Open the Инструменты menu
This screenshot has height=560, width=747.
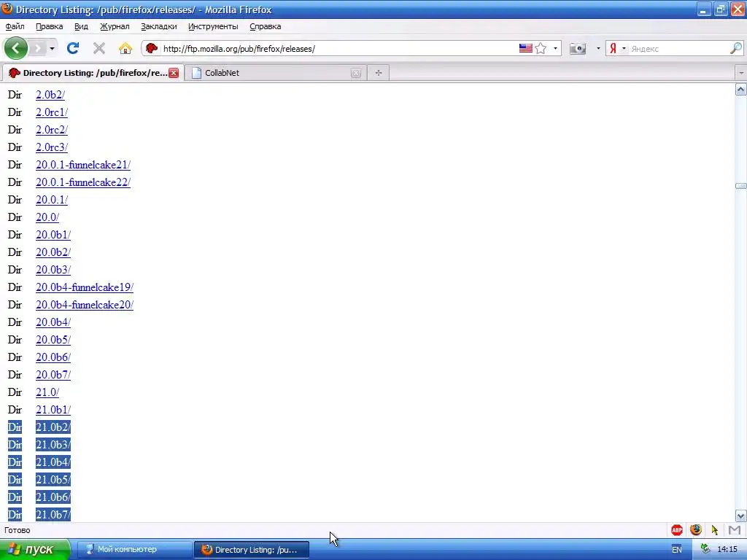(x=213, y=27)
